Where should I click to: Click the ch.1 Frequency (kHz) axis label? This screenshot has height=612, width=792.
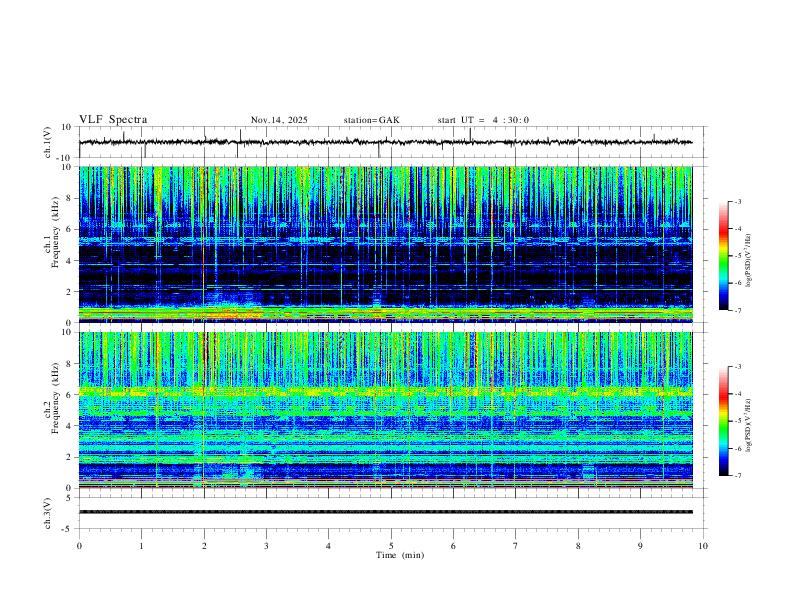52,233
